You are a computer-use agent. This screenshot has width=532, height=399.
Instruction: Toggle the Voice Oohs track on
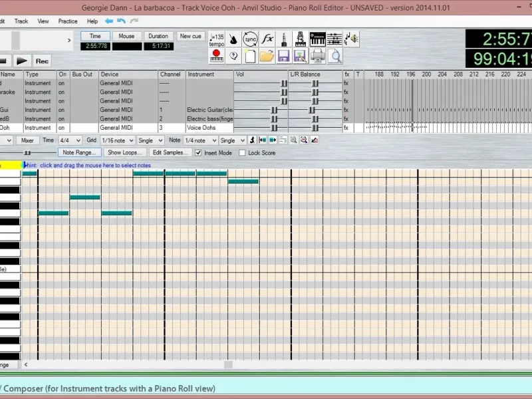coord(61,128)
